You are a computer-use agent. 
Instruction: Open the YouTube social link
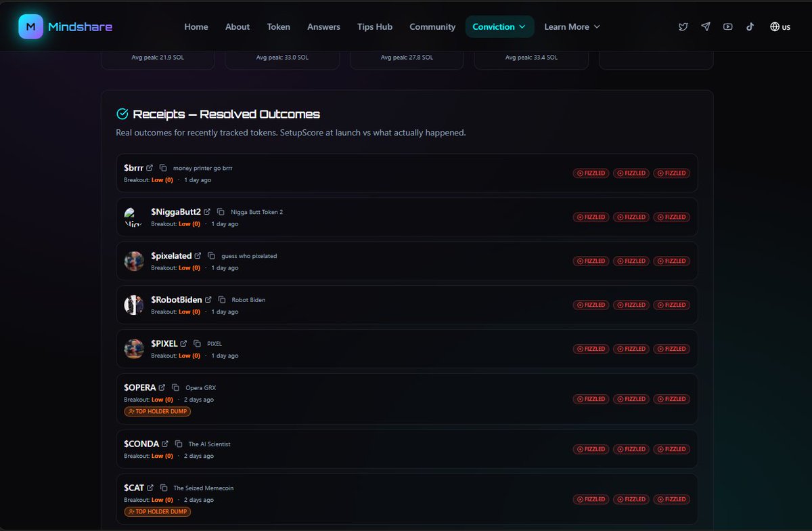pyautogui.click(x=727, y=27)
